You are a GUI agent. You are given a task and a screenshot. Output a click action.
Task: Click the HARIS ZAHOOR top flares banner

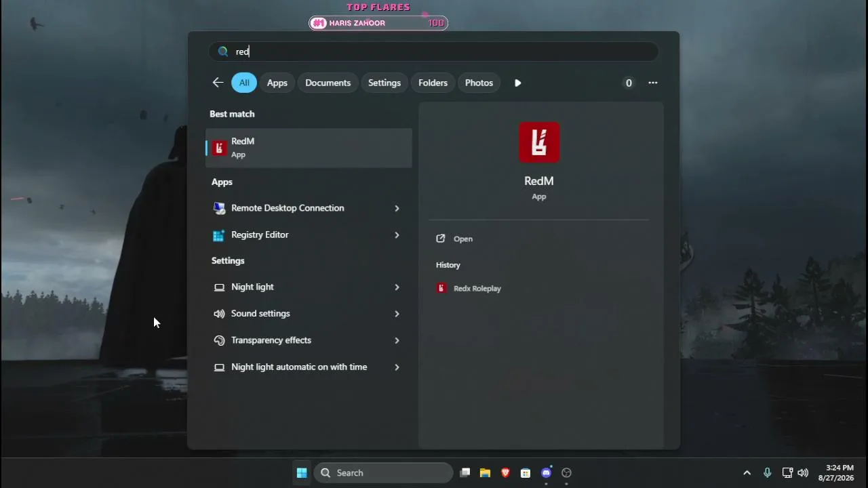coord(378,23)
